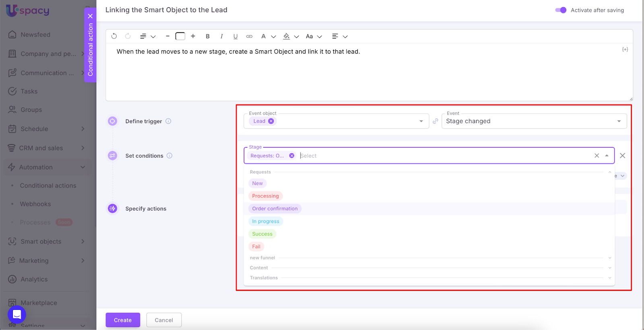Expand the new funnel stage group

(609, 258)
